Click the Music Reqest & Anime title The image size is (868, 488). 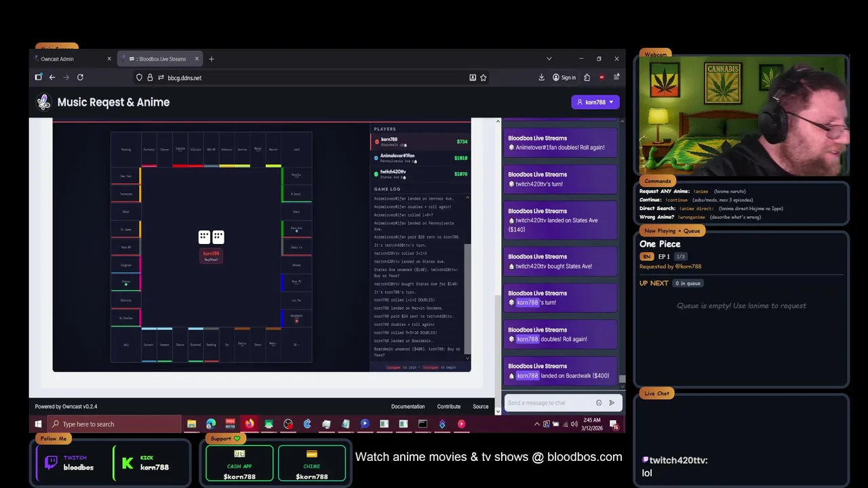tap(113, 102)
